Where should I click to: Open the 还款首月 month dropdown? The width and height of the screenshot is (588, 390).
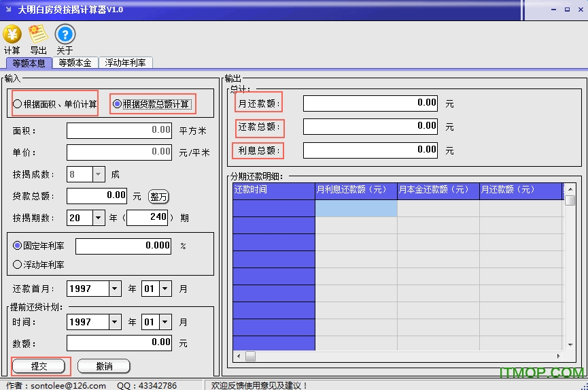(x=166, y=289)
